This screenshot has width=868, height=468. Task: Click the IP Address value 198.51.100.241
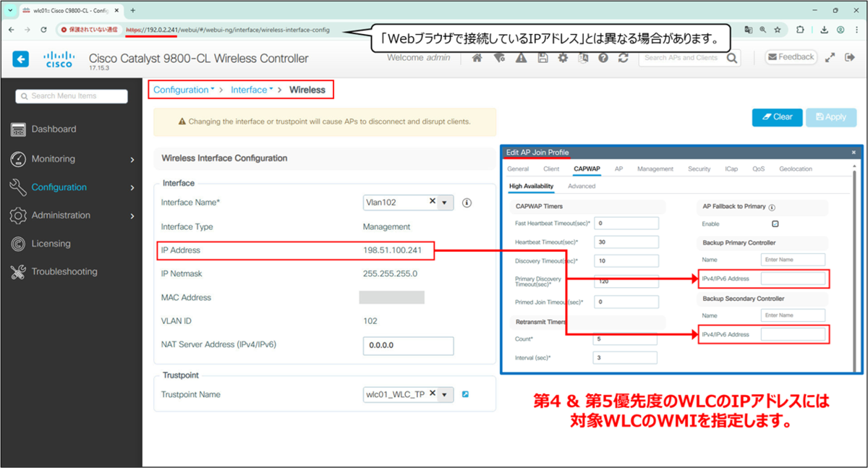(393, 250)
